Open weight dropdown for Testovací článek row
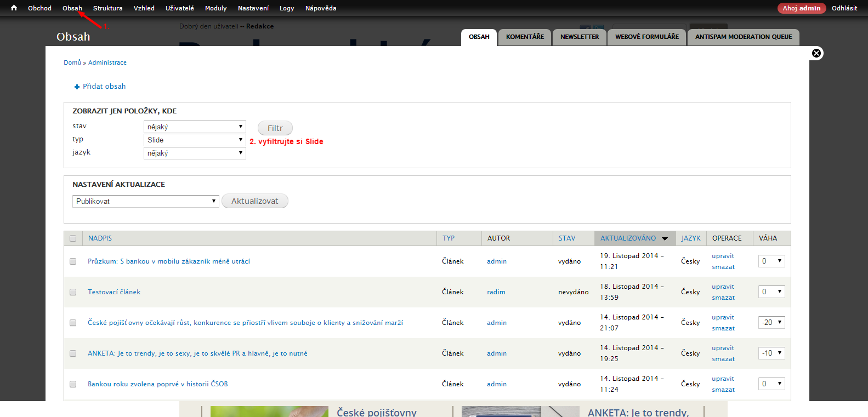Viewport: 868px width, 417px height. tap(771, 292)
